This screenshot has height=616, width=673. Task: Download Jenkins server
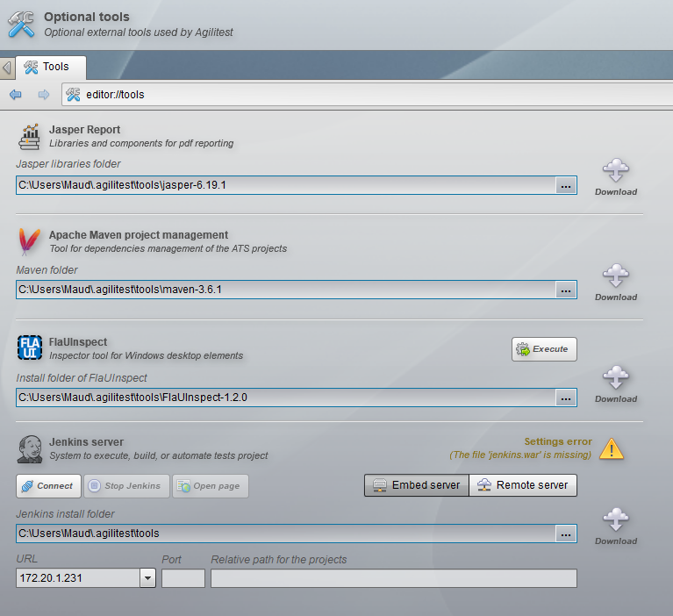point(616,526)
